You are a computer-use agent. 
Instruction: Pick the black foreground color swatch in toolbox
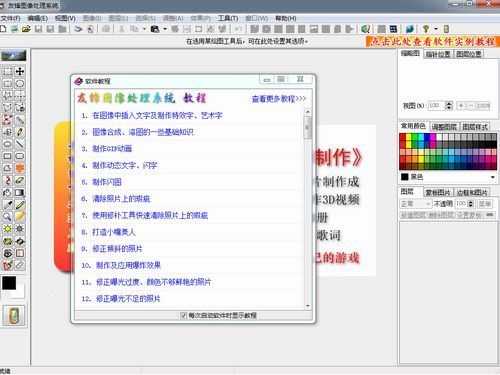pyautogui.click(x=9, y=283)
